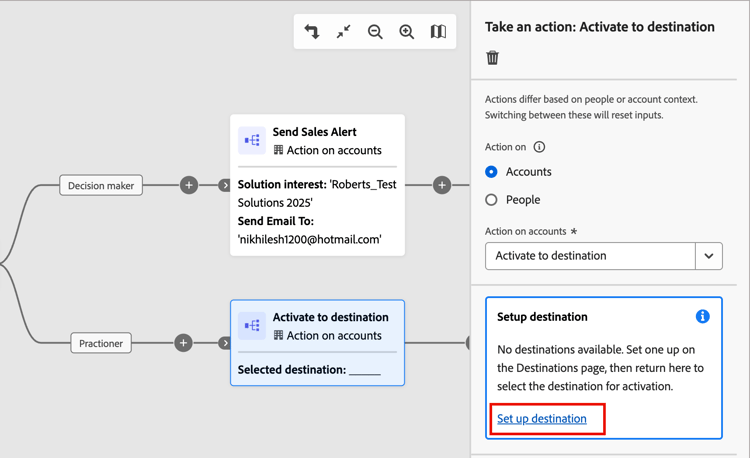Image resolution: width=750 pixels, height=458 pixels.
Task: Click the orientation switch icon in toolbar
Action: click(312, 32)
